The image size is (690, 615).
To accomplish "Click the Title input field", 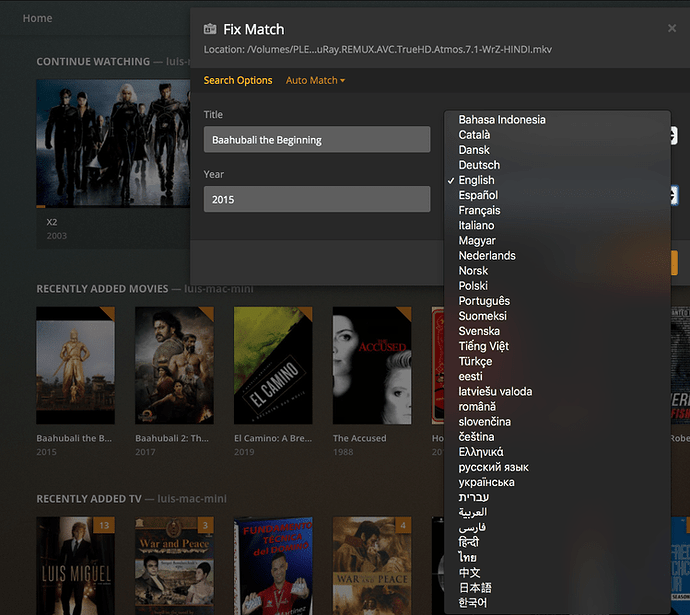I will coord(317,139).
